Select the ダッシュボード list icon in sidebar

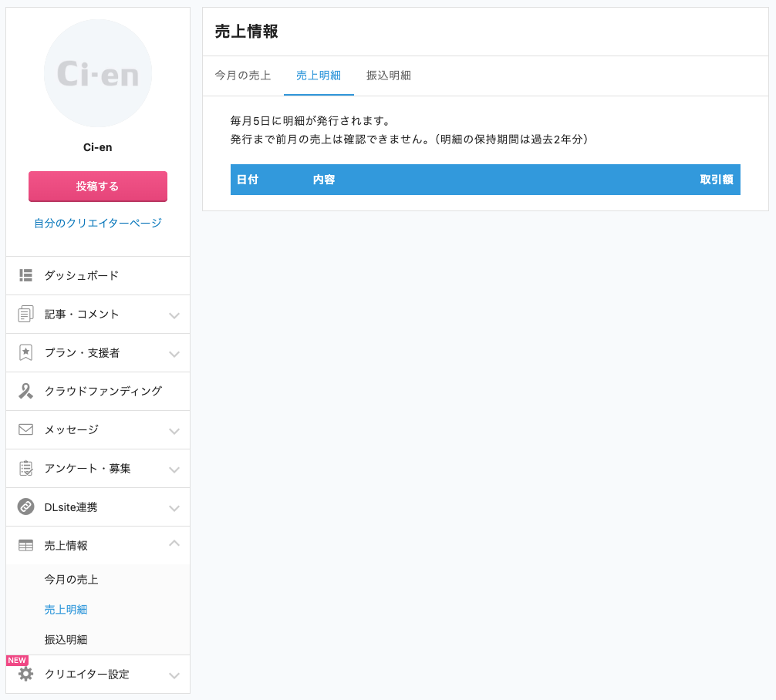[x=25, y=275]
